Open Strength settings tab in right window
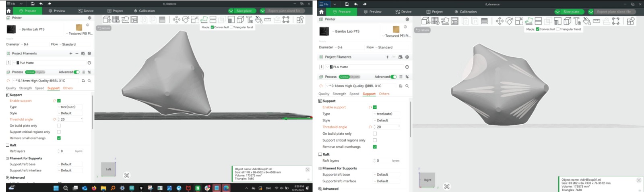This screenshot has width=644, height=192. click(x=339, y=94)
